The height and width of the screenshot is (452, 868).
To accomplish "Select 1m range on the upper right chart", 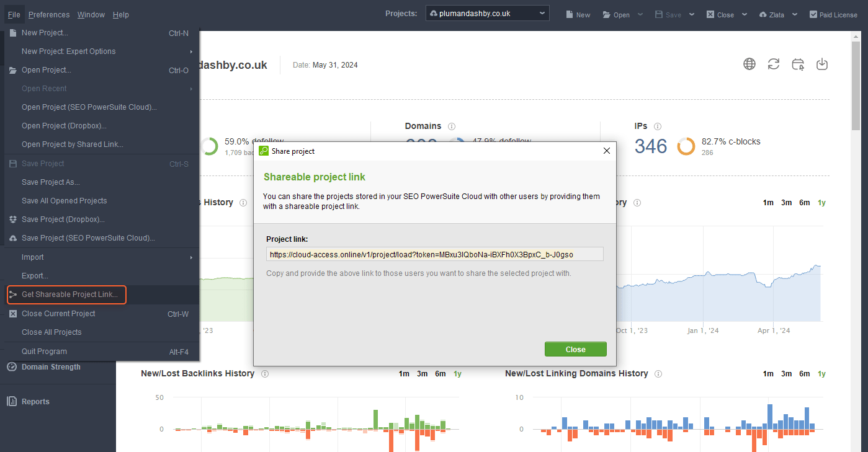I will (768, 203).
